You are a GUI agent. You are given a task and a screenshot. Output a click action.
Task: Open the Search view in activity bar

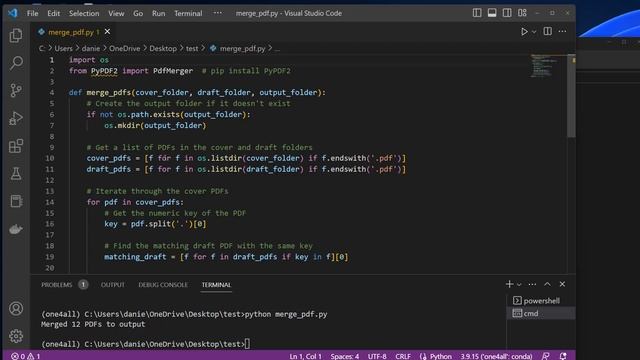16,63
